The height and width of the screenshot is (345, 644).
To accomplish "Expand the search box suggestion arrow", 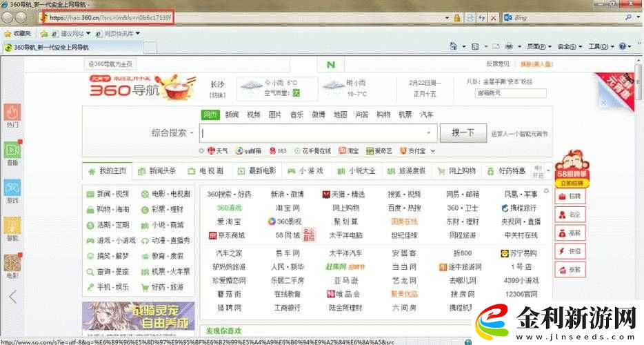I will [x=429, y=132].
